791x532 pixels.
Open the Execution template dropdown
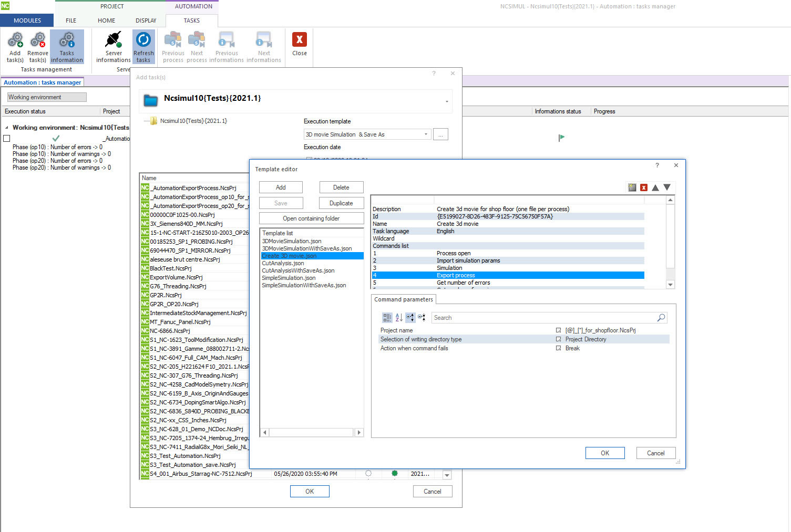[x=426, y=134]
